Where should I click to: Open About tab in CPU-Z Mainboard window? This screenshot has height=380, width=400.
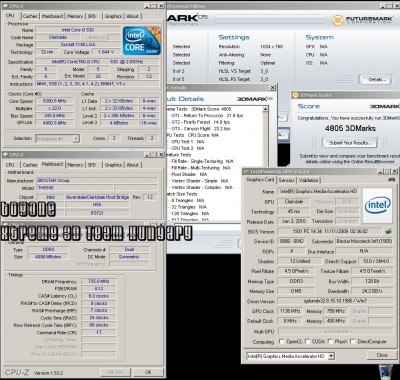click(133, 165)
